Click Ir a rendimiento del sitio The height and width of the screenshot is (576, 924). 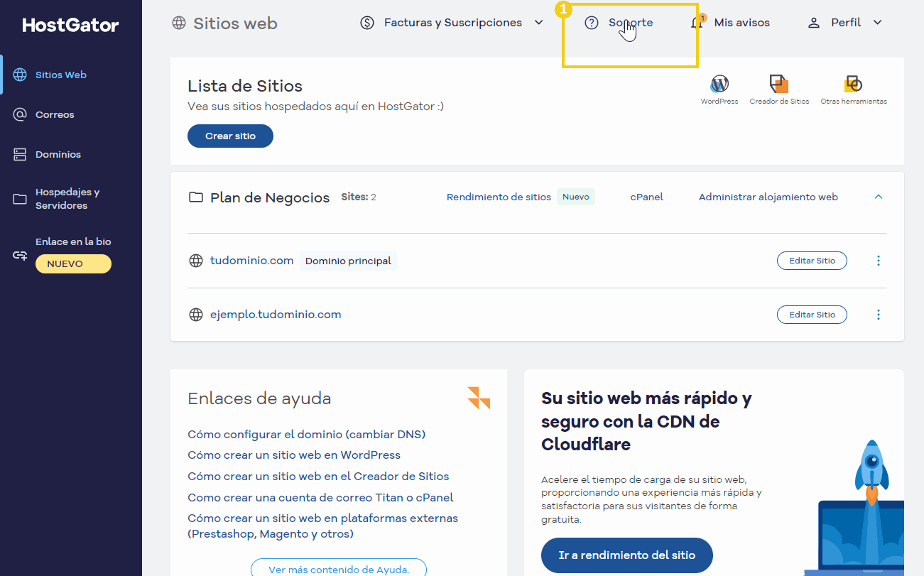626,555
